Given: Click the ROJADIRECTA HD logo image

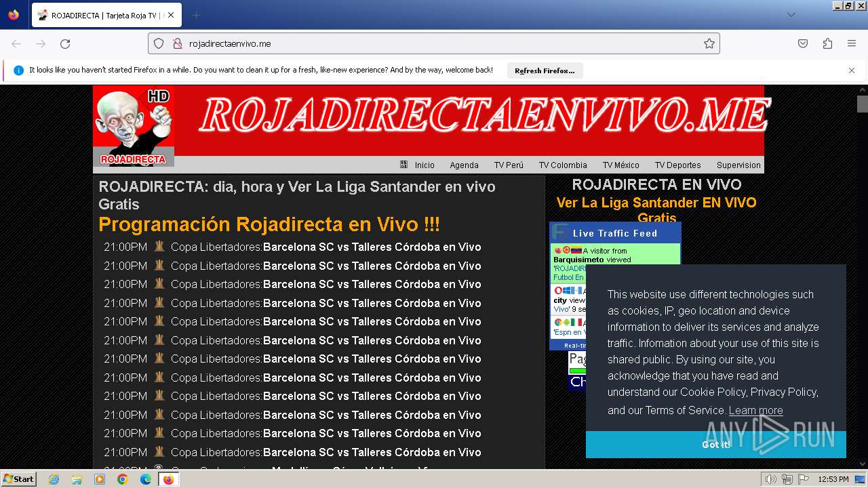Looking at the screenshot, I should point(134,126).
